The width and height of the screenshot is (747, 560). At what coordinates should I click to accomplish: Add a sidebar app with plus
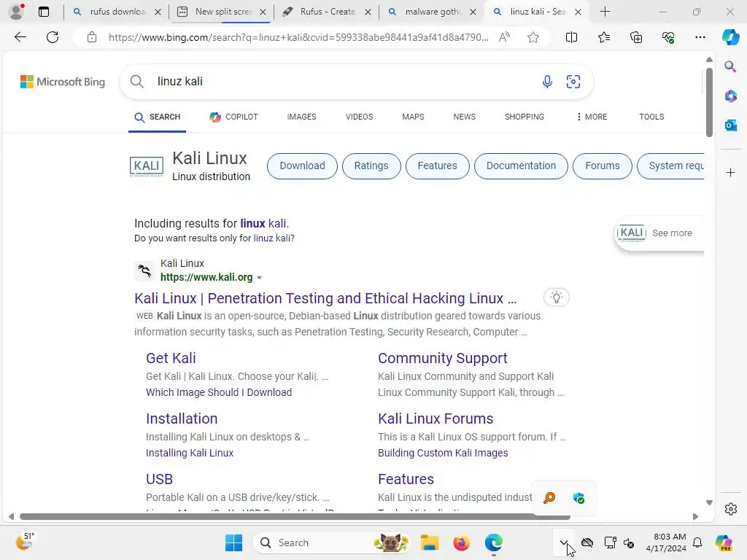point(730,172)
